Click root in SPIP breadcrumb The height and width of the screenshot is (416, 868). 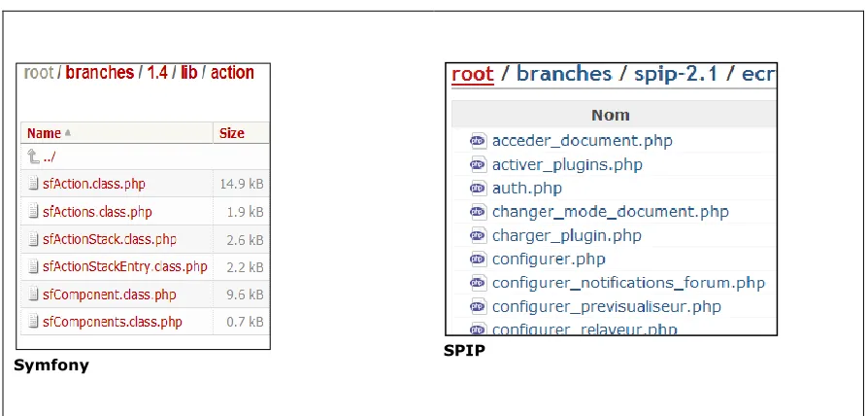[x=472, y=74]
